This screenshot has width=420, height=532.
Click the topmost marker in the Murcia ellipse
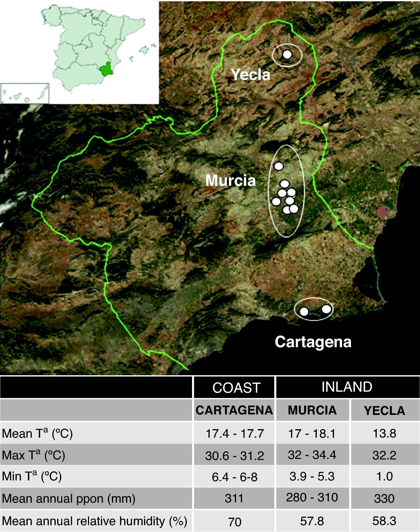coord(279,166)
